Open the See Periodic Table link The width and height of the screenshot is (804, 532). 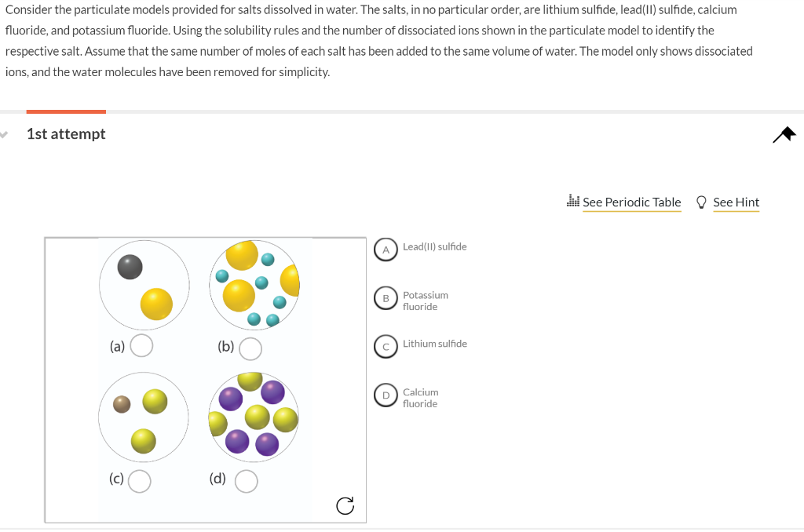(x=631, y=202)
